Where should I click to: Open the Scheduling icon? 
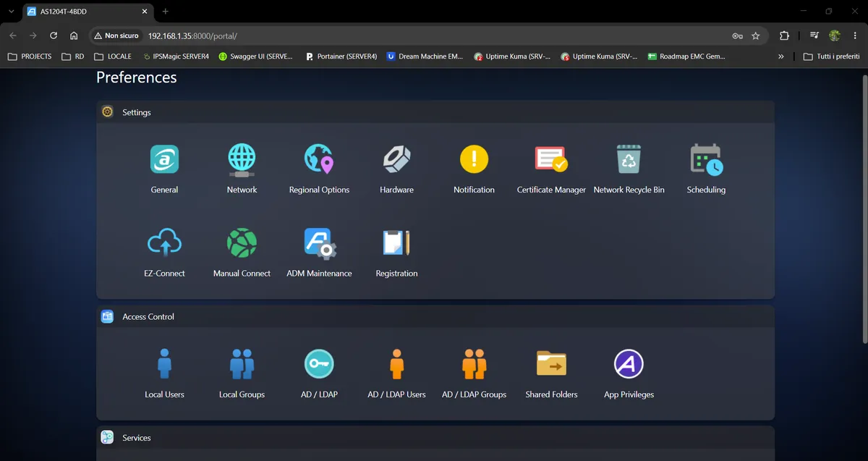coord(706,159)
